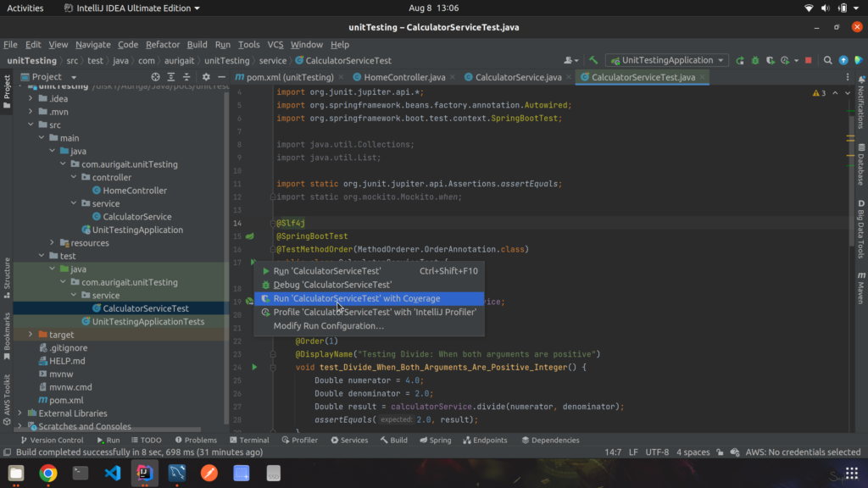Close the CalculatorServiceTest.java tab
This screenshot has width=868, height=488.
coord(703,77)
